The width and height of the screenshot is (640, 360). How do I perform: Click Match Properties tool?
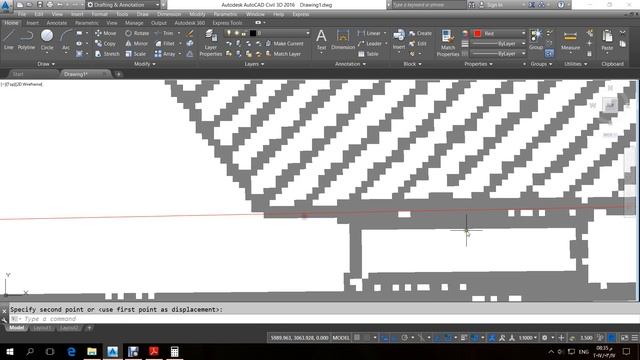pyautogui.click(x=448, y=43)
